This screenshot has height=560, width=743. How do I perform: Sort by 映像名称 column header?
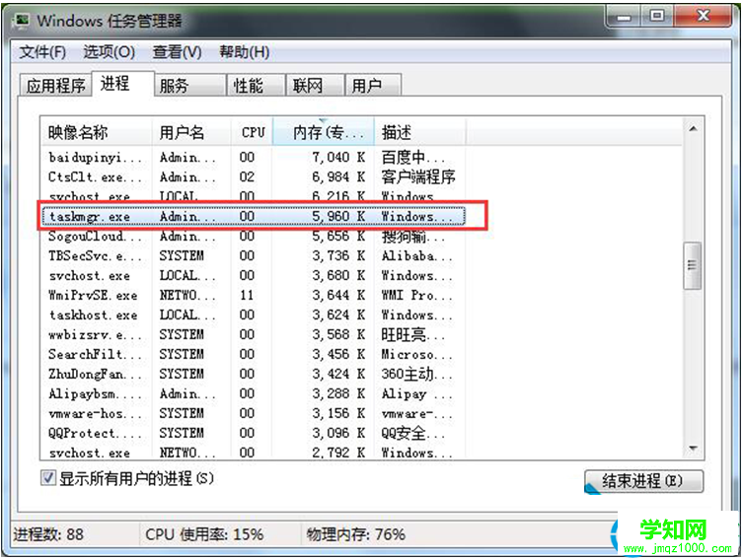tap(96, 132)
